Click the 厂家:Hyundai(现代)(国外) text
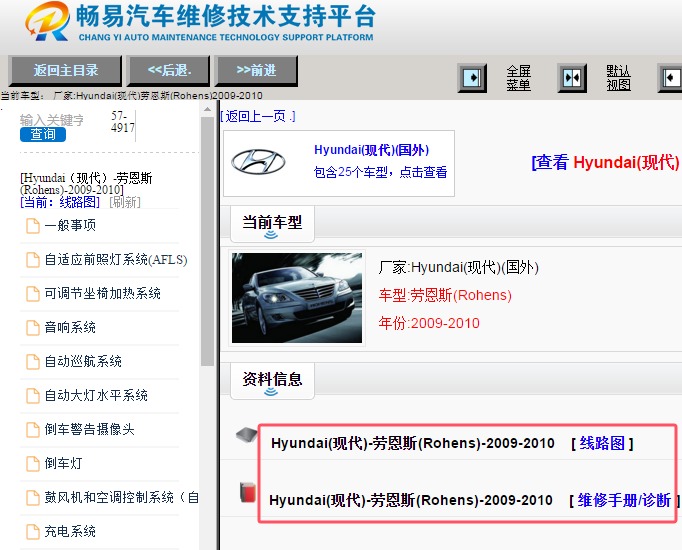Screen dimensions: 682x550 tap(458, 267)
